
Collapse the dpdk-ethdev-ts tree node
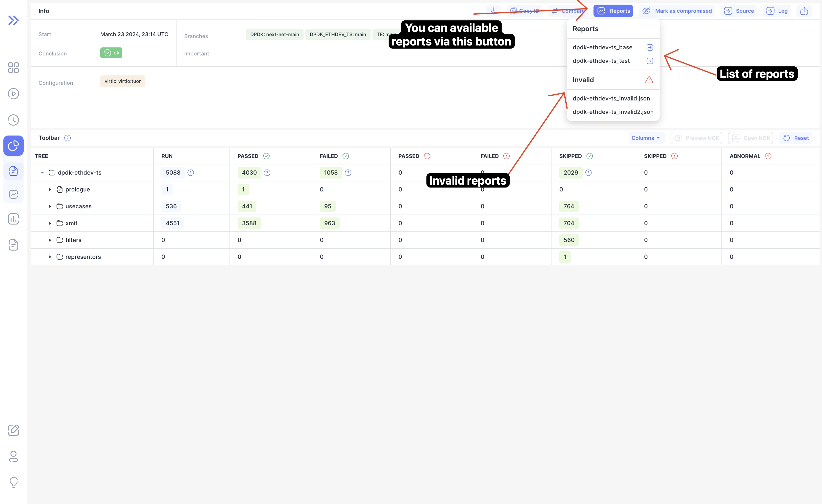(42, 173)
